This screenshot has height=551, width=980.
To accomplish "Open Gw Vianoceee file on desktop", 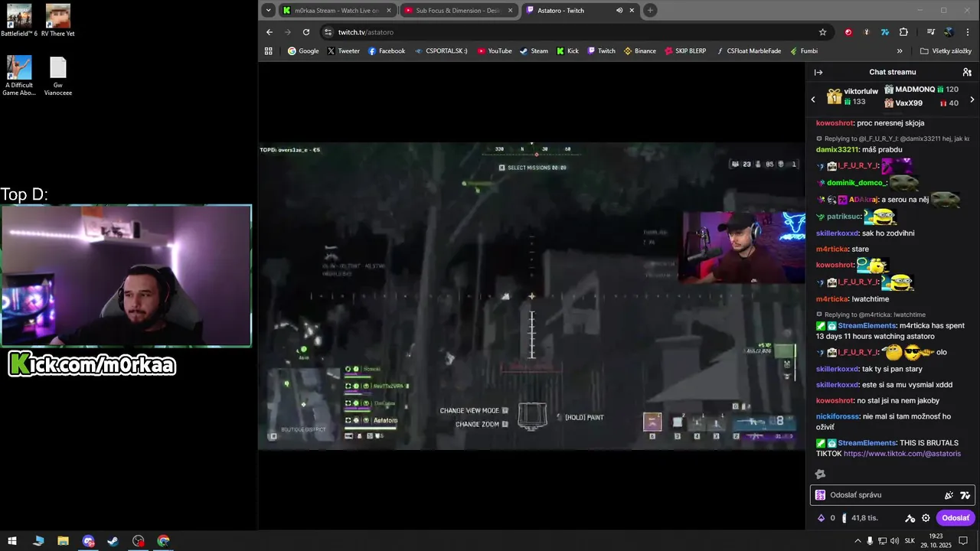I will (x=58, y=77).
